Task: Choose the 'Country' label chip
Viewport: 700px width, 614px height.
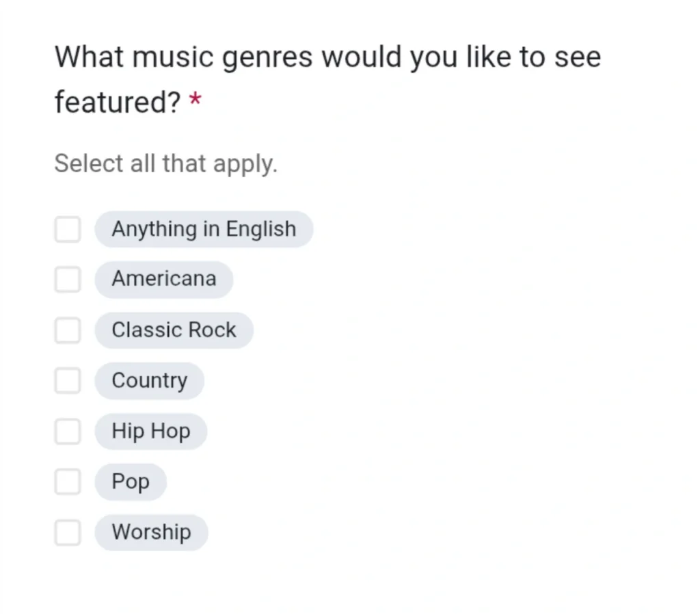Action: [x=149, y=381]
